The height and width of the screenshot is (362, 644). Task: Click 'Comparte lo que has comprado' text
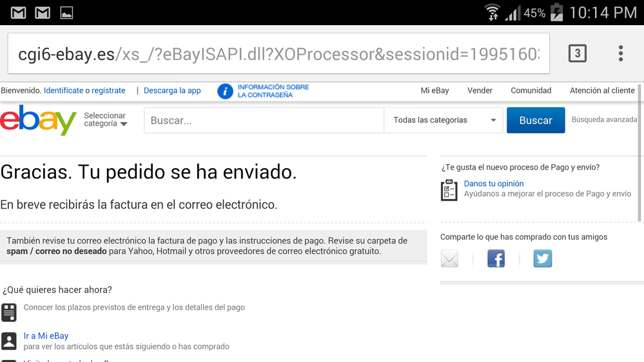point(523,237)
